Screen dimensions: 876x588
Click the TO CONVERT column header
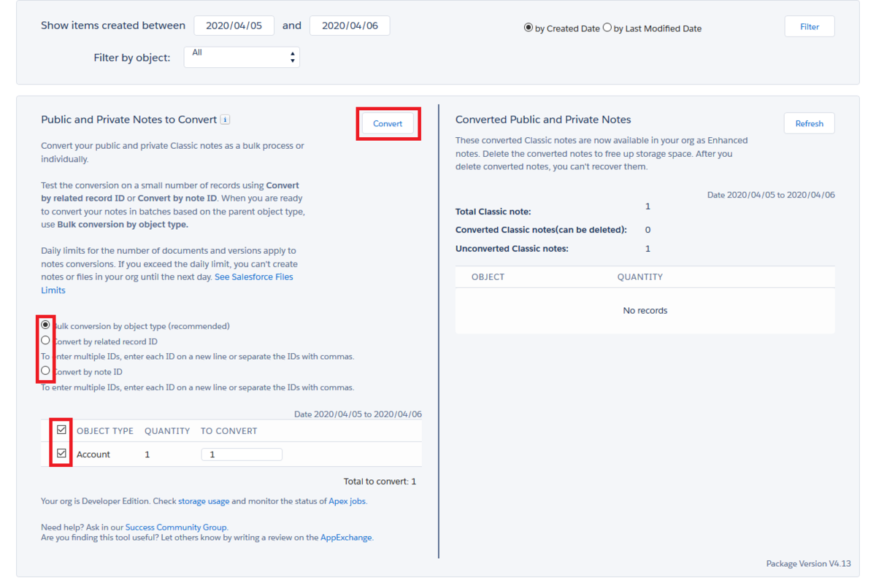point(229,431)
